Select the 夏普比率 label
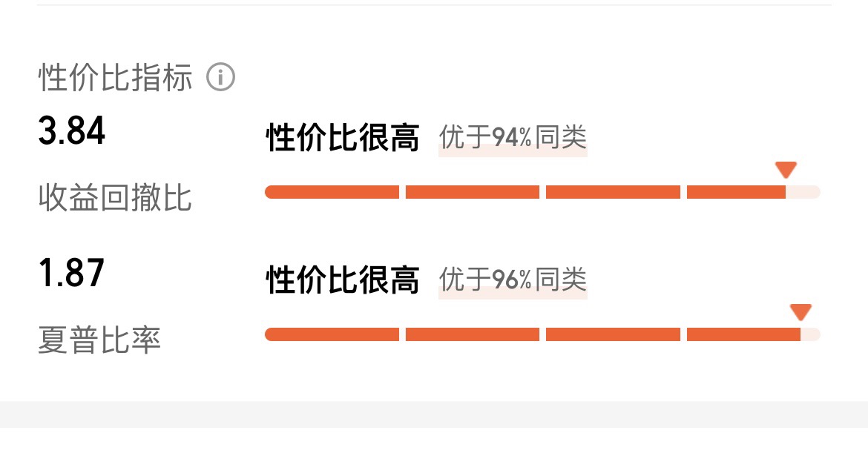The height and width of the screenshot is (456, 868). [x=99, y=340]
